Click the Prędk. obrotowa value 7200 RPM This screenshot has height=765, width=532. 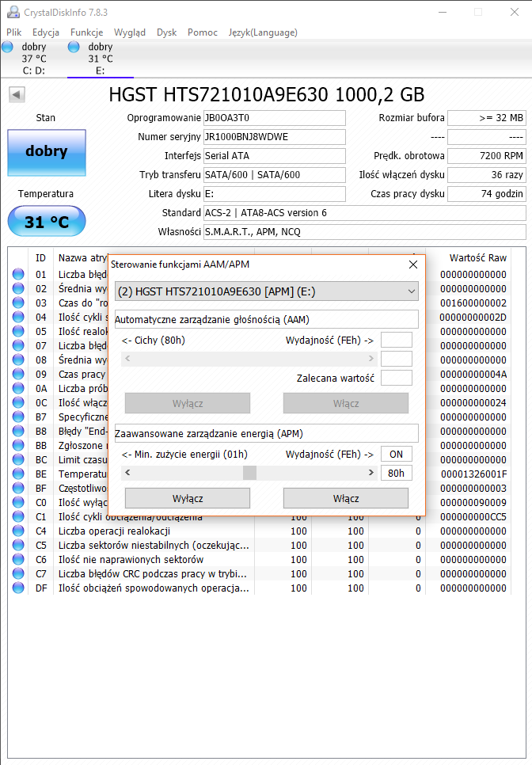pyautogui.click(x=487, y=156)
